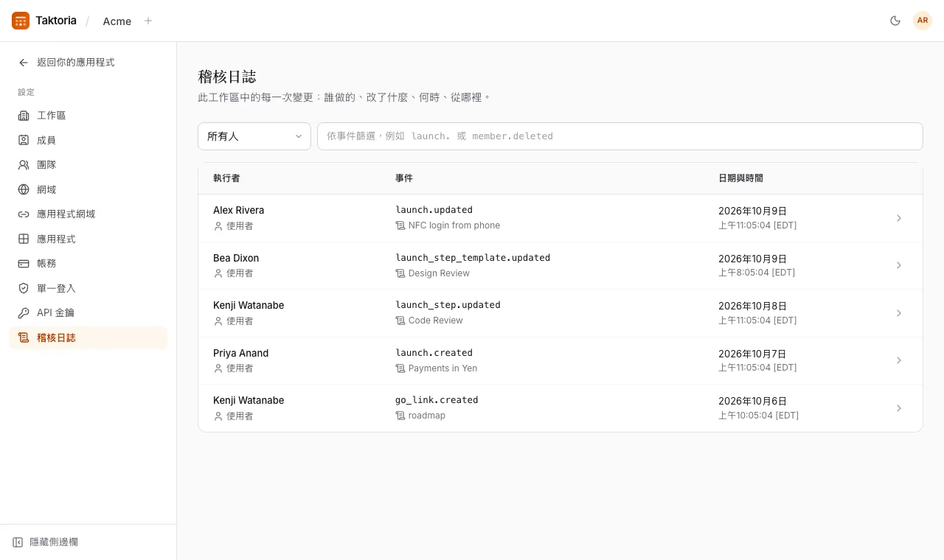Open 團隊 in the sidebar
The width and height of the screenshot is (944, 560).
coord(88,165)
